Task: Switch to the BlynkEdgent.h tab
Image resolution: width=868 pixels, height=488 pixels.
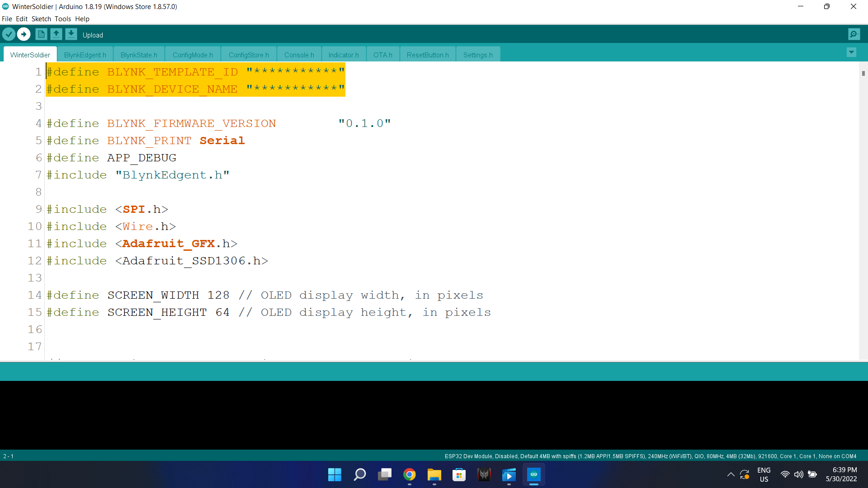Action: point(85,54)
